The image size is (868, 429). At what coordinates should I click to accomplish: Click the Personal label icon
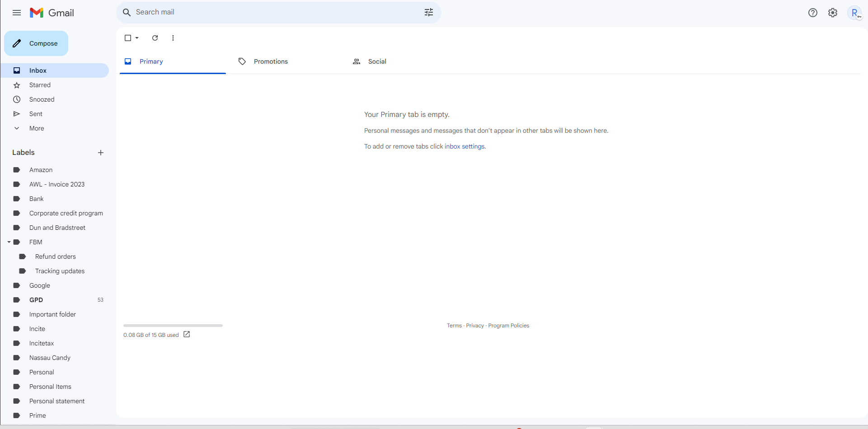coord(17,372)
